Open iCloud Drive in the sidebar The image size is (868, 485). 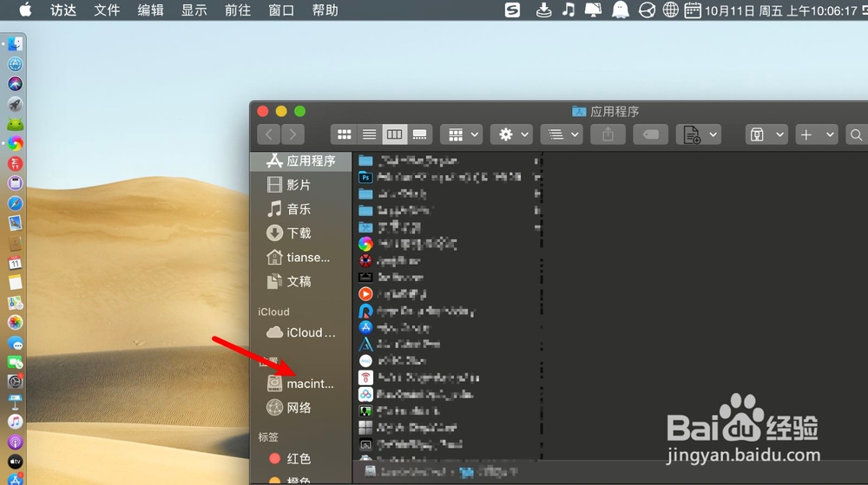coord(301,332)
